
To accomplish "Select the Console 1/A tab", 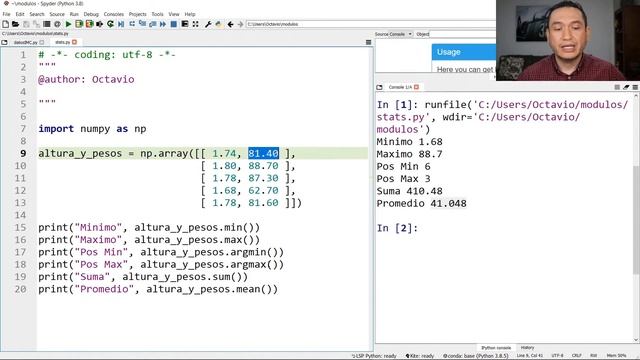I will point(400,87).
